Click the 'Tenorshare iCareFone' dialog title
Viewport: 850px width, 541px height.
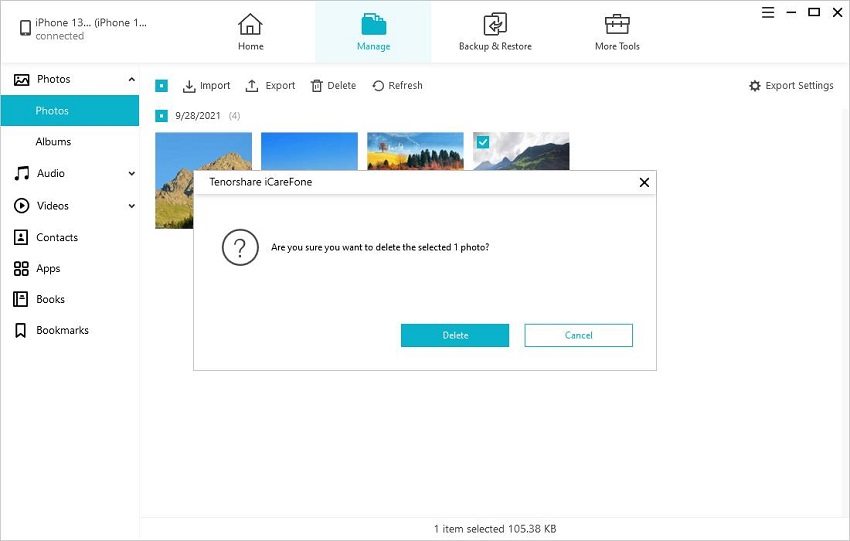point(261,182)
